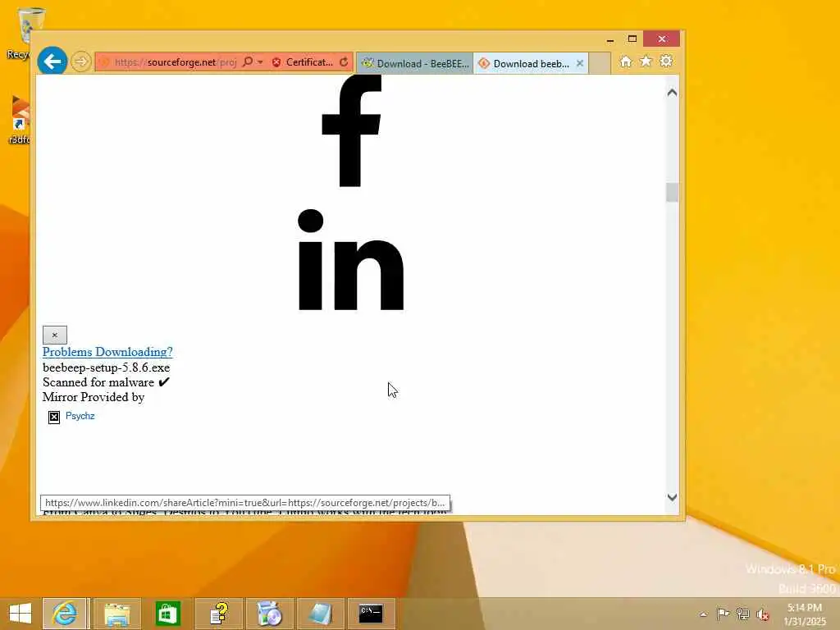Minimize the Internet Explorer window
The width and height of the screenshot is (840, 630).
pos(610,39)
